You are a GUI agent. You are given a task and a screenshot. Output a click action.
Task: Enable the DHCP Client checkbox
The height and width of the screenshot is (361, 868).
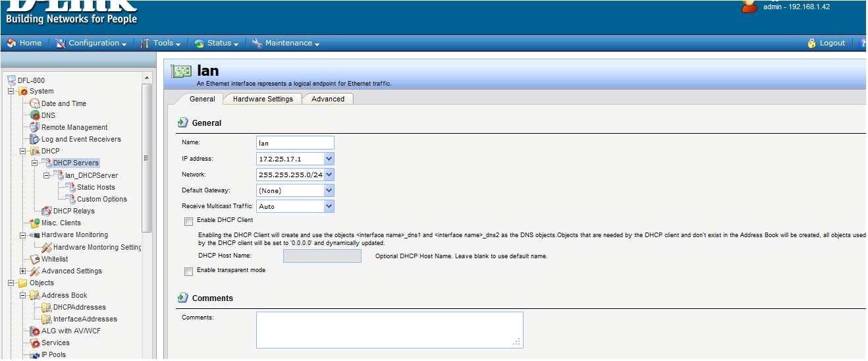pos(189,221)
